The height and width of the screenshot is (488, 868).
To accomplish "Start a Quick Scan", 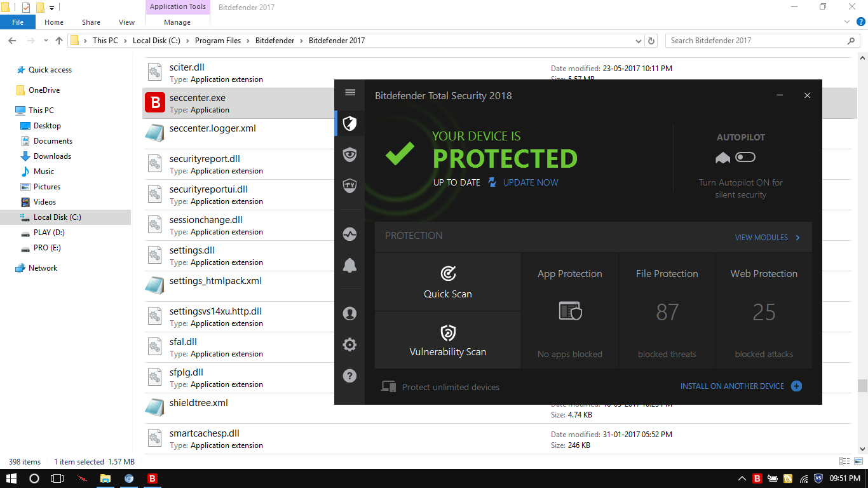I will point(448,282).
